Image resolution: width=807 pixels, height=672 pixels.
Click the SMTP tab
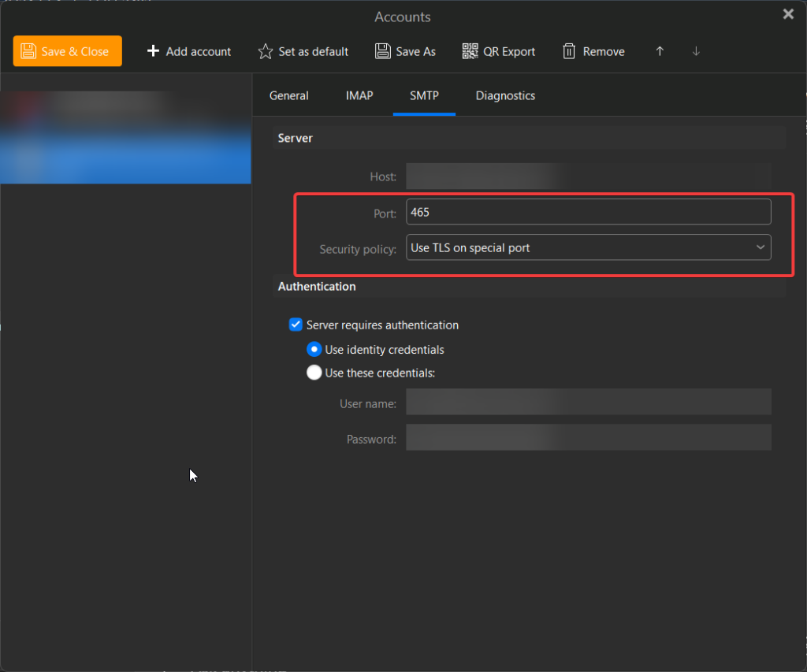[x=424, y=95]
